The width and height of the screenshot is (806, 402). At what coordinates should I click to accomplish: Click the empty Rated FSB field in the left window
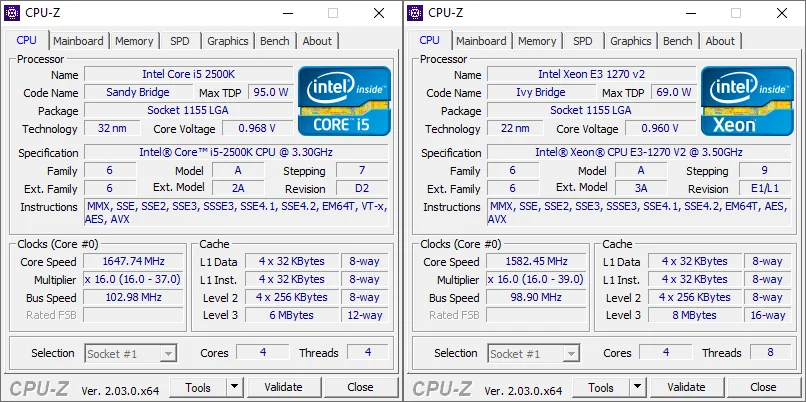(133, 315)
